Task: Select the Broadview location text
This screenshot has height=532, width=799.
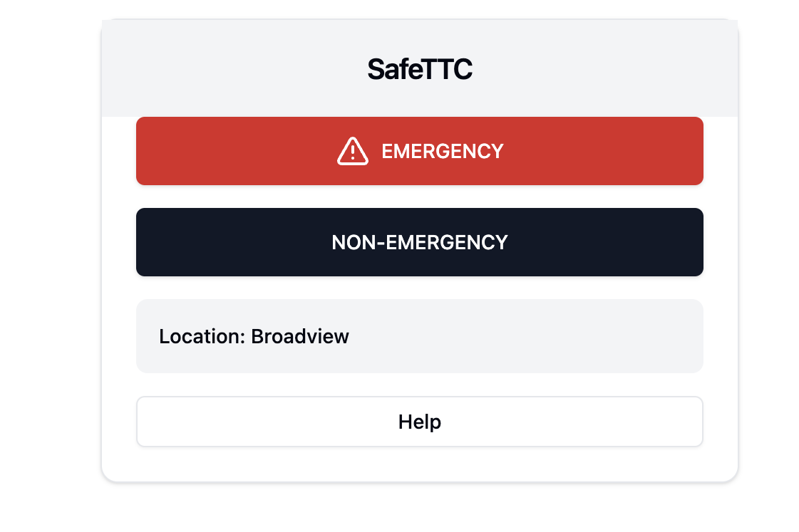Action: pyautogui.click(x=299, y=337)
